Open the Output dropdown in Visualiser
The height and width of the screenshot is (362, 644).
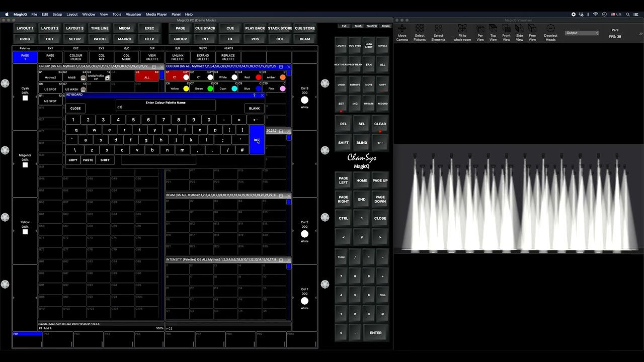coord(582,33)
